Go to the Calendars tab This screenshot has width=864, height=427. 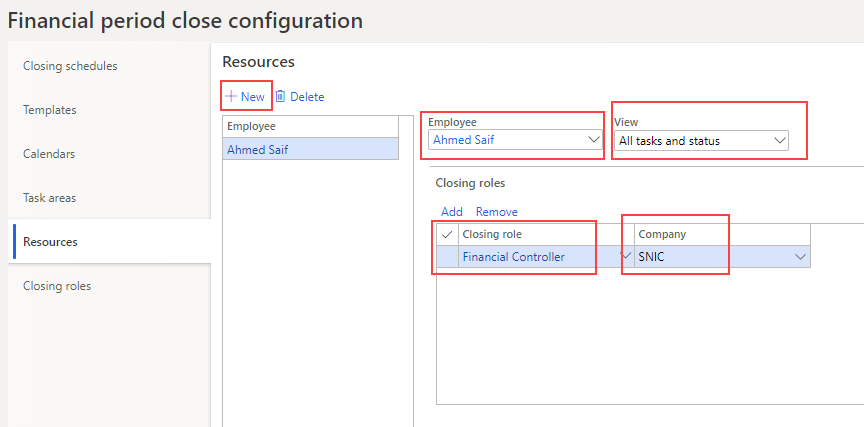pyautogui.click(x=49, y=154)
